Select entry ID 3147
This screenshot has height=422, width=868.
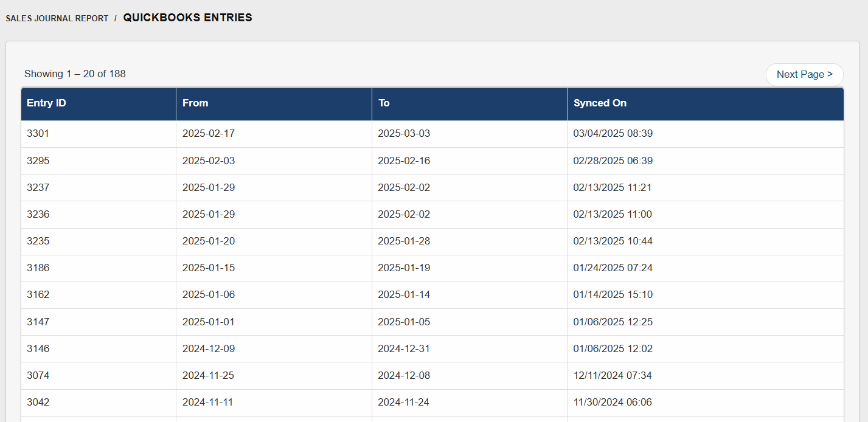(x=38, y=322)
